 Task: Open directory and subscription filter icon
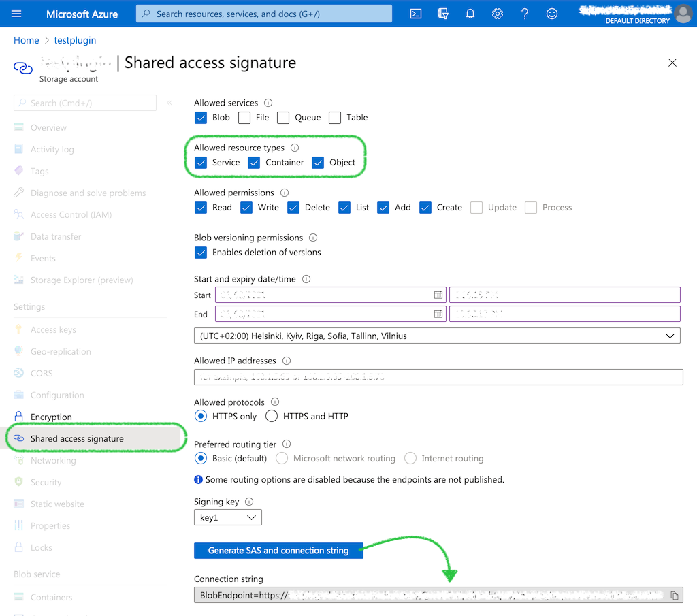443,14
